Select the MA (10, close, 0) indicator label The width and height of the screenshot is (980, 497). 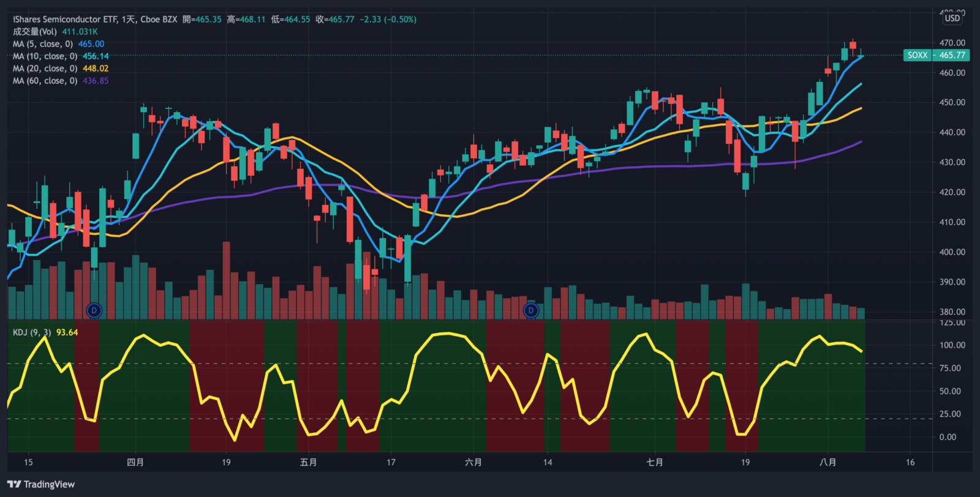(x=45, y=56)
